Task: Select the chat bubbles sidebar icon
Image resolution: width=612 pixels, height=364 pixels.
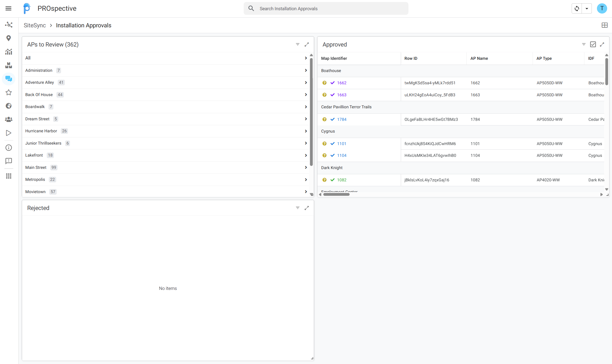Action: pos(9,79)
